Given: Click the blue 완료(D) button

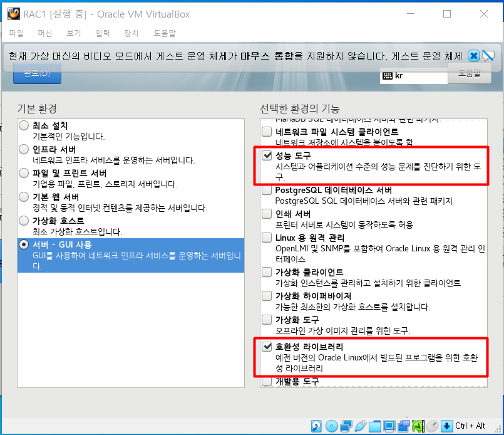Looking at the screenshot, I should 38,73.
